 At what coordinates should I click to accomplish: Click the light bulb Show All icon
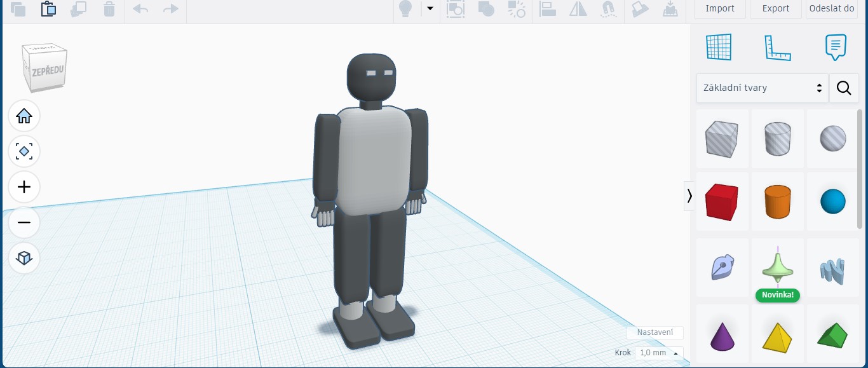pyautogui.click(x=405, y=9)
